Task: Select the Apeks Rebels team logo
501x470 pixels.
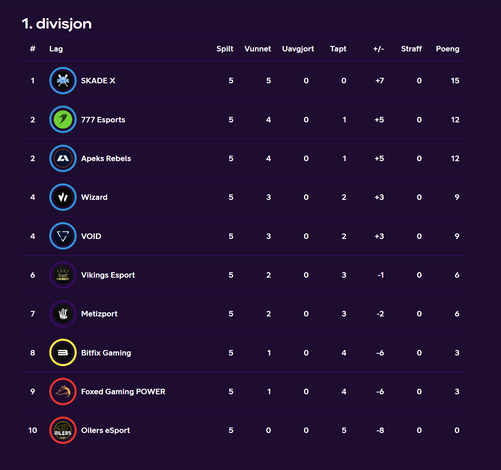Action: 63,158
